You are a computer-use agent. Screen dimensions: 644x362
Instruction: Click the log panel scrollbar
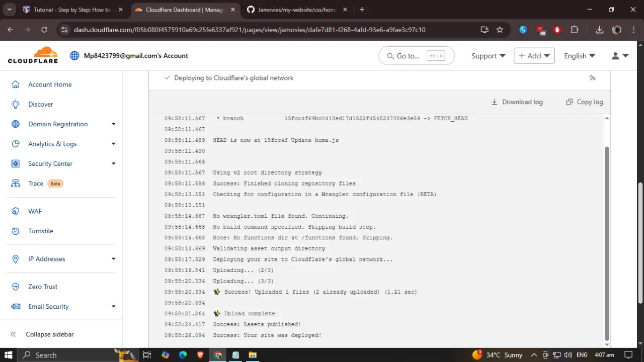[x=607, y=244]
